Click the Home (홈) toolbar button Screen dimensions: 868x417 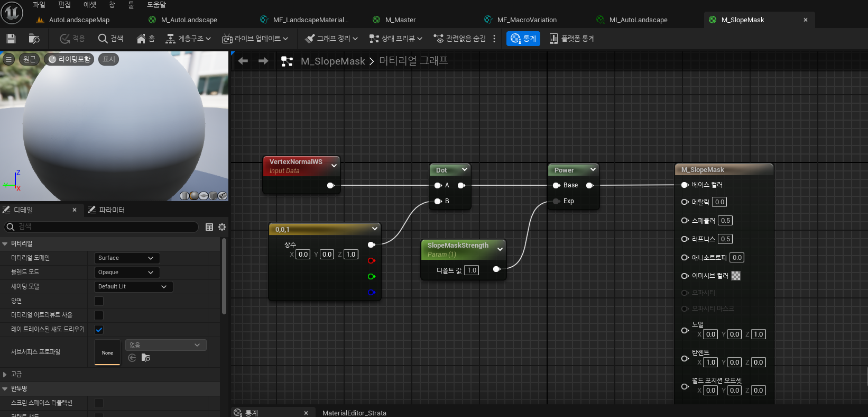point(145,39)
